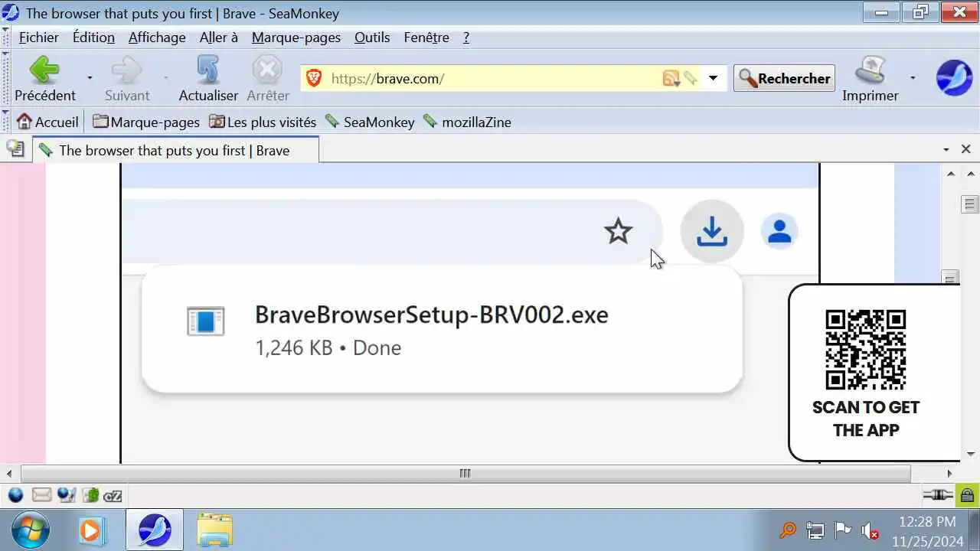Click the tag icon in address bar
The height and width of the screenshot is (551, 980).
click(x=691, y=78)
